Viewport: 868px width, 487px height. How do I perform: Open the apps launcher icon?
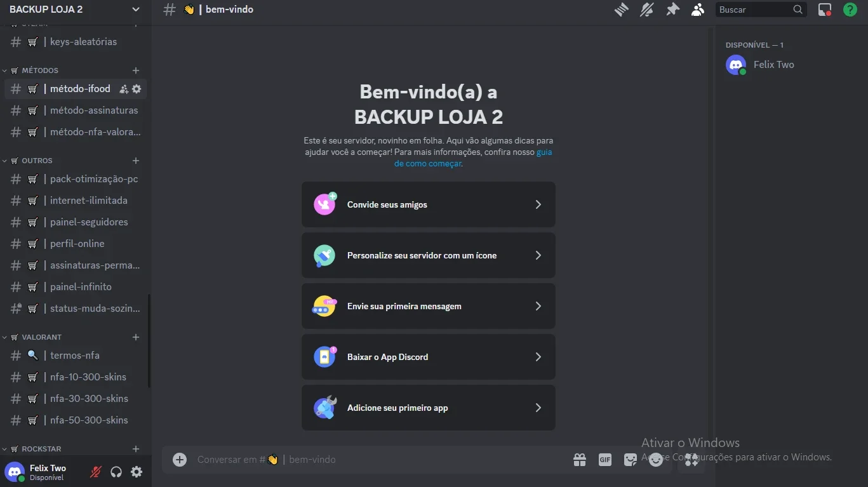coord(691,460)
